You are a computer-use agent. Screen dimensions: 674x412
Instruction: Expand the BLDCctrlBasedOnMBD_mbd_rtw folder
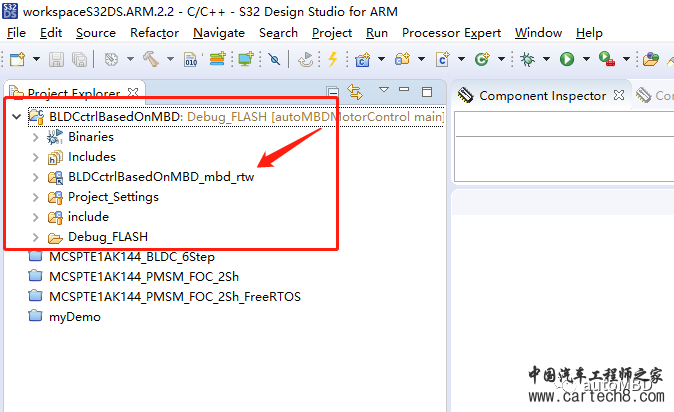pos(36,177)
